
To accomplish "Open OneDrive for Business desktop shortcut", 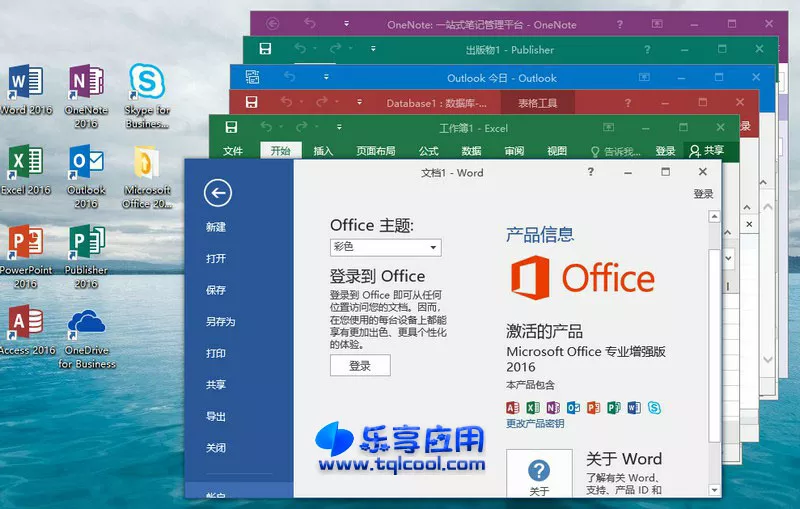I will 86,338.
